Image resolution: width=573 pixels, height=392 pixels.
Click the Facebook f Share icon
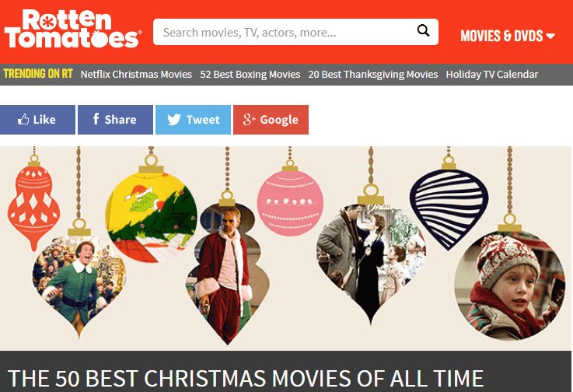click(96, 119)
